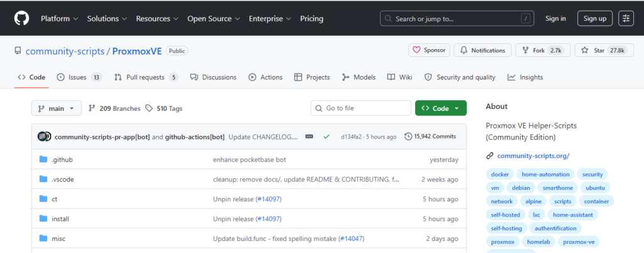
Task: Click the Go to file search field
Action: point(360,108)
